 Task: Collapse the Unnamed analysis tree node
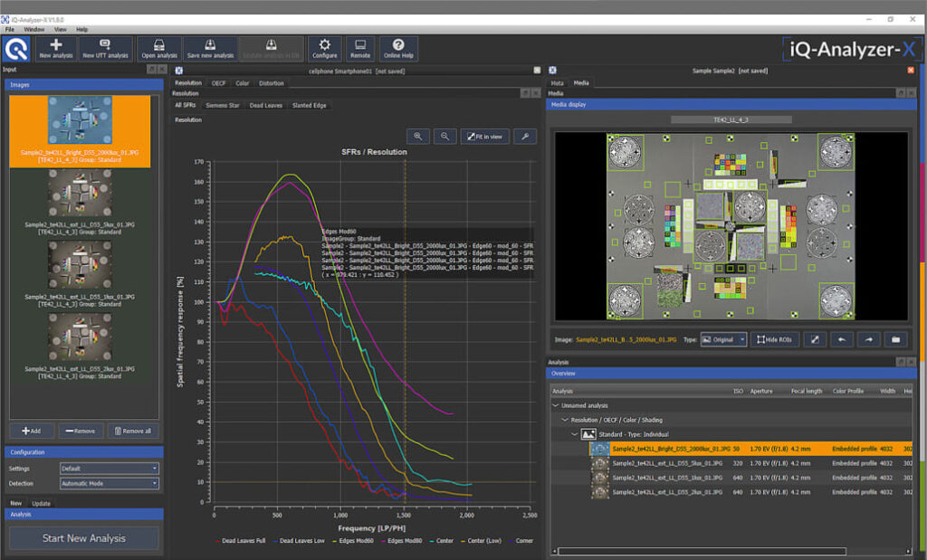point(555,406)
